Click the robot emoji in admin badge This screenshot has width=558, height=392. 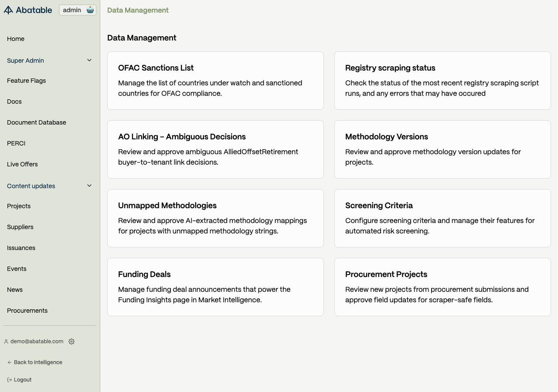pyautogui.click(x=90, y=10)
